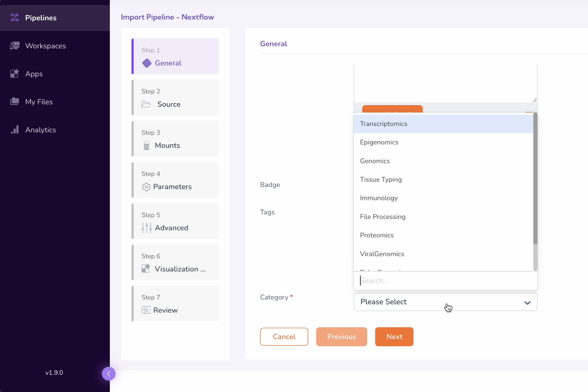The height and width of the screenshot is (392, 588).
Task: Open Step 7 Review step
Action: (x=175, y=304)
